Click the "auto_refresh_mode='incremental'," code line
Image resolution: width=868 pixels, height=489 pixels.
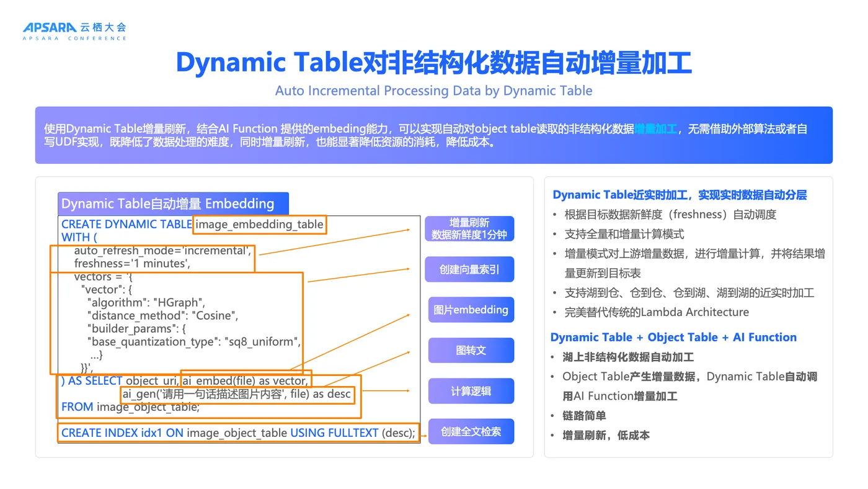tap(163, 250)
